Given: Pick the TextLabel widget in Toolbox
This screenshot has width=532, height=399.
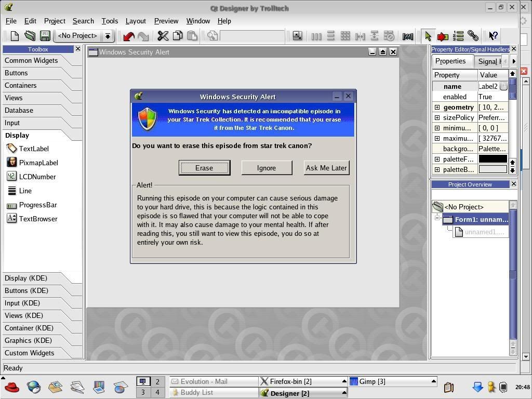Looking at the screenshot, I should (28, 149).
